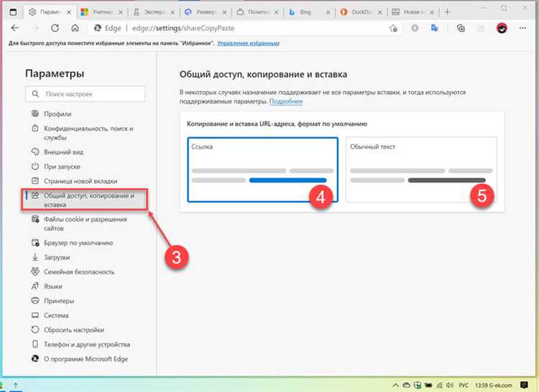Screen dimensions: 539x392
Task: Click the address bar URL field
Action: (237, 29)
